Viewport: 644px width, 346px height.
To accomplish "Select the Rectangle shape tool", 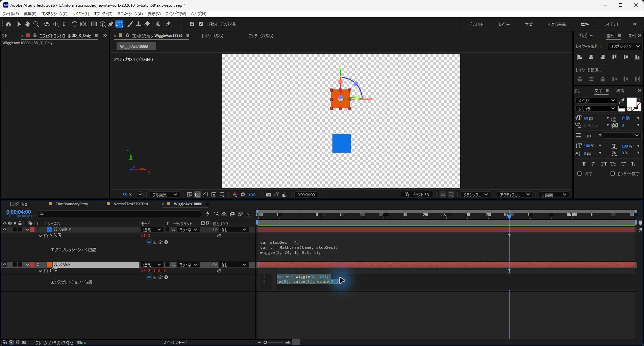I will 94,24.
